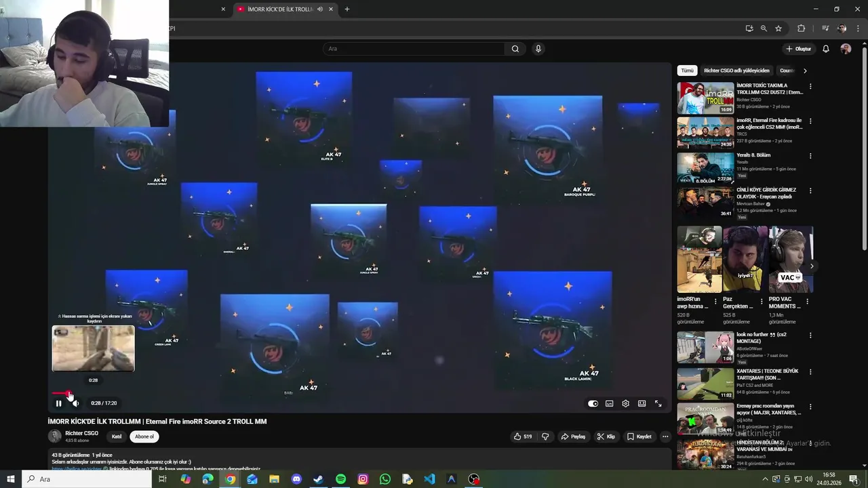Viewport: 868px width, 488px height.
Task: Open the Oluştur create menu
Action: coord(798,49)
